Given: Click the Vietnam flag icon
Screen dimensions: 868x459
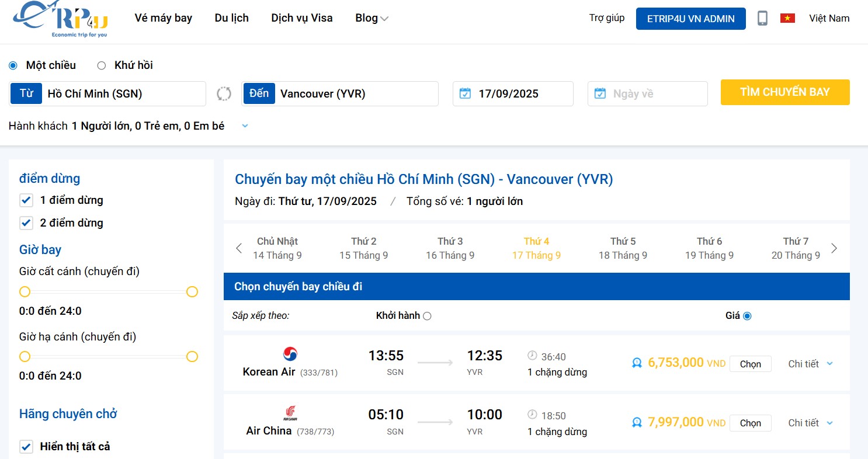Looking at the screenshot, I should (787, 18).
